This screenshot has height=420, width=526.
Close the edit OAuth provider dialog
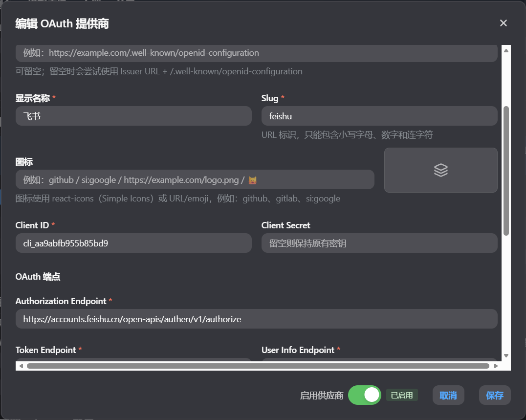coord(503,23)
